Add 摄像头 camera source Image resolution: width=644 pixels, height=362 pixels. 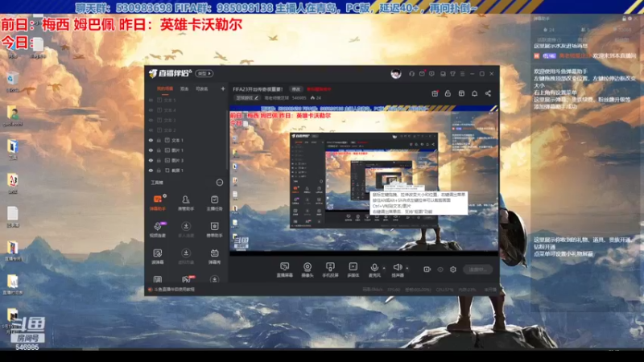click(x=308, y=269)
